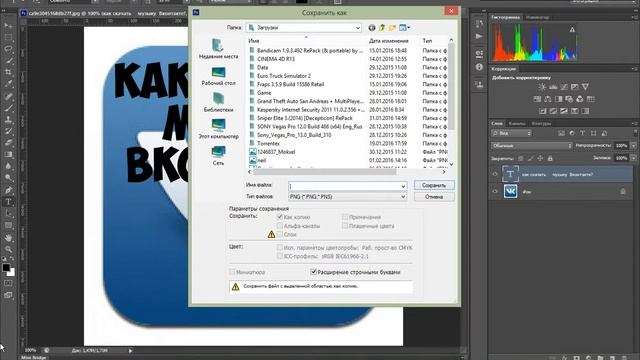Open the fill (Заливка) slider arrow
This screenshot has height=360, width=640.
[x=633, y=158]
